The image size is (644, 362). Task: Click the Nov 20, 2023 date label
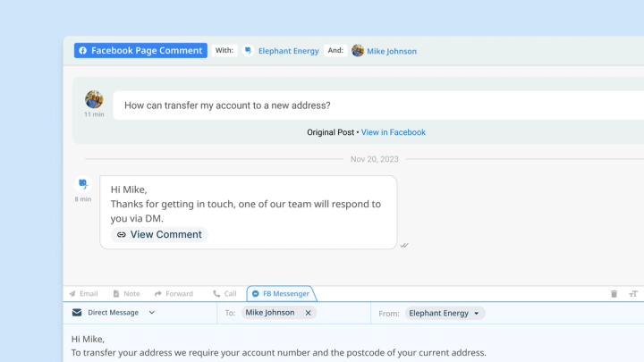(374, 159)
